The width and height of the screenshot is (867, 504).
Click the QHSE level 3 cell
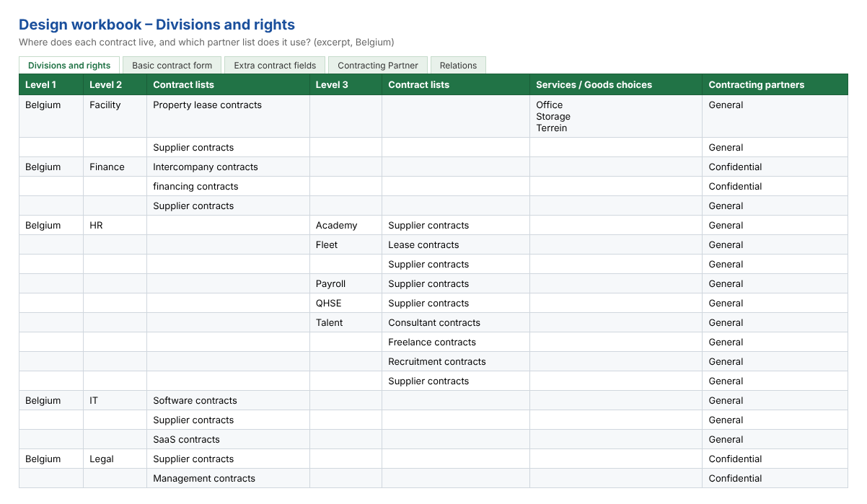pyautogui.click(x=346, y=303)
